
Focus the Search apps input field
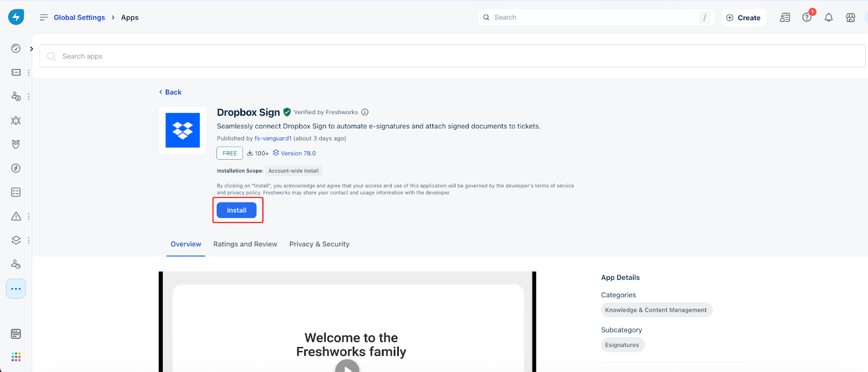pyautogui.click(x=452, y=56)
